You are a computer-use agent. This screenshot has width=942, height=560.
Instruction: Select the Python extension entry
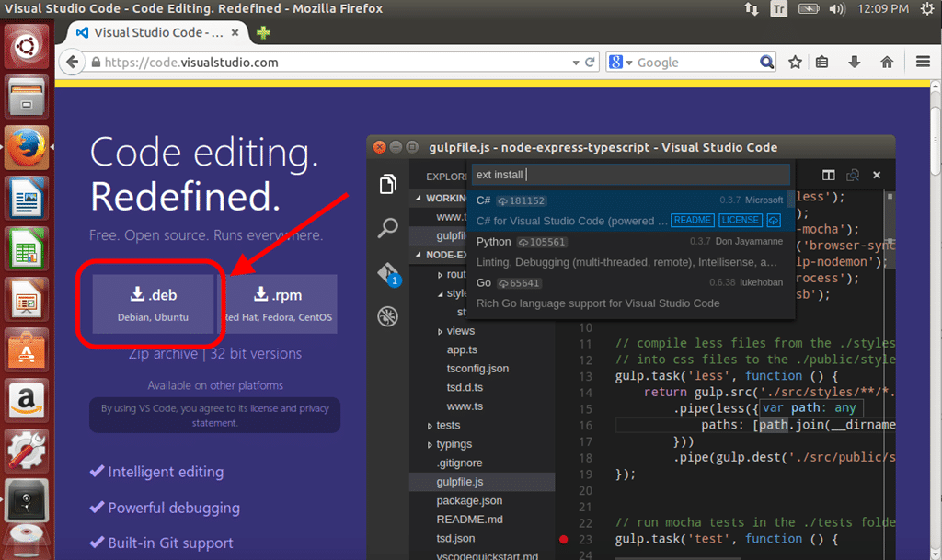630,252
